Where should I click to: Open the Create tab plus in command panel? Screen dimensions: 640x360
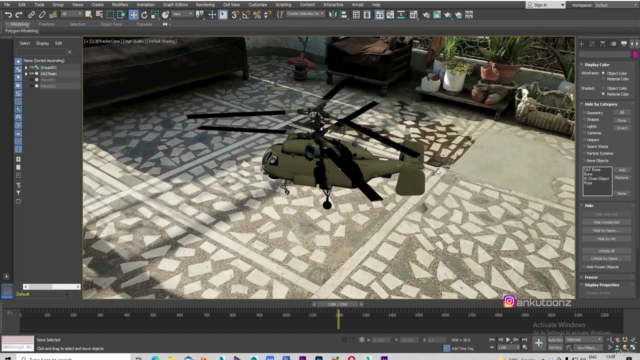click(x=582, y=44)
